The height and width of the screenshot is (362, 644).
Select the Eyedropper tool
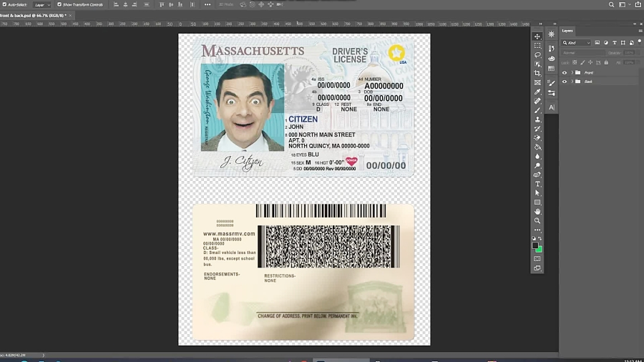pos(537,92)
